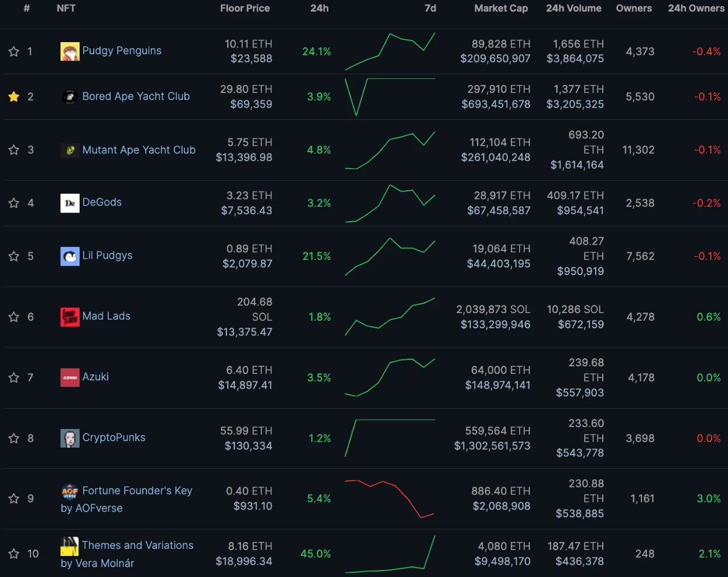728x577 pixels.
Task: Sort by 24h Volume column header
Action: click(574, 8)
